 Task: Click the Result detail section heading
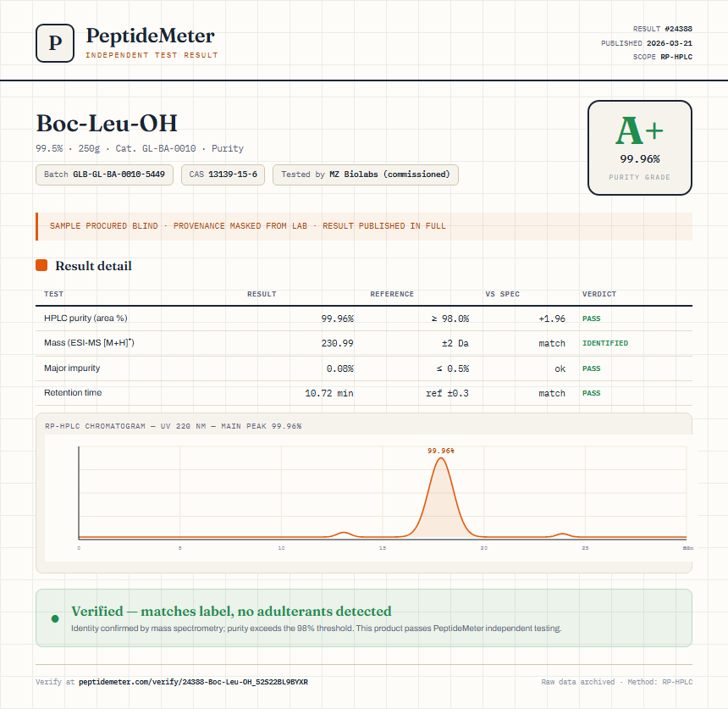(x=93, y=266)
